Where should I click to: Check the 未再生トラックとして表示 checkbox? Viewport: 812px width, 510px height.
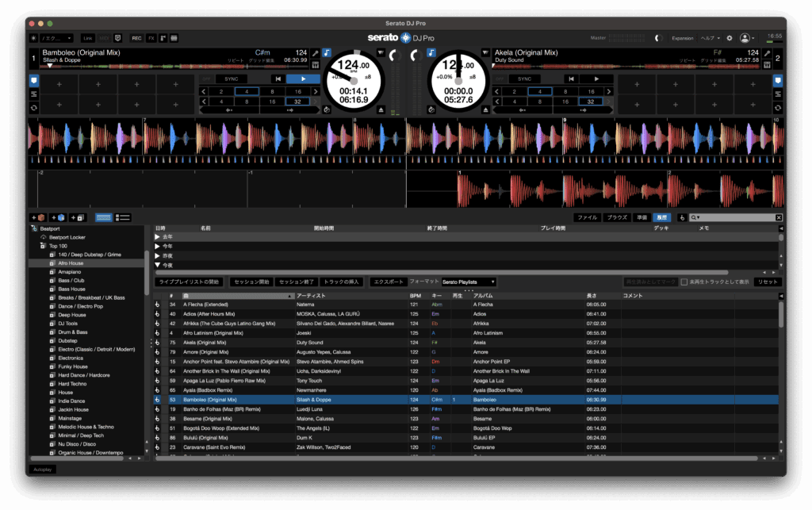(x=684, y=282)
